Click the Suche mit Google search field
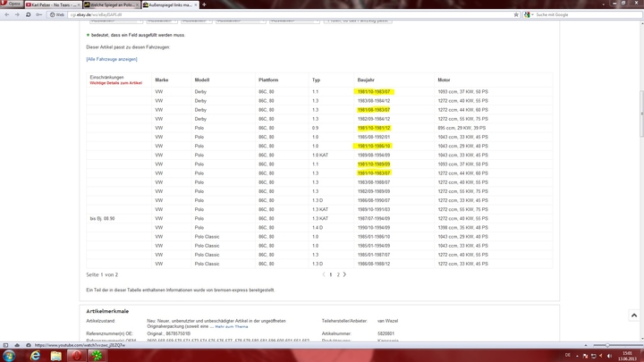The width and height of the screenshot is (644, 362). (x=588, y=14)
